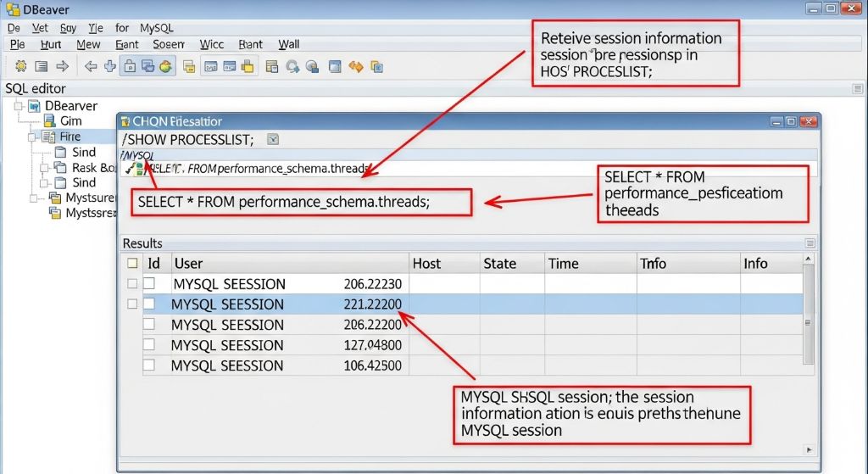
Task: Click the yellow box with blue tab icon
Action: click(x=248, y=67)
